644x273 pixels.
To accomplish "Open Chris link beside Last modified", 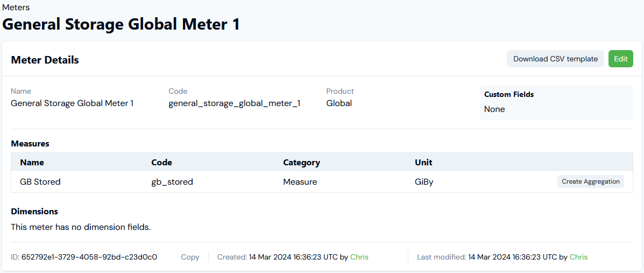I will pos(579,257).
